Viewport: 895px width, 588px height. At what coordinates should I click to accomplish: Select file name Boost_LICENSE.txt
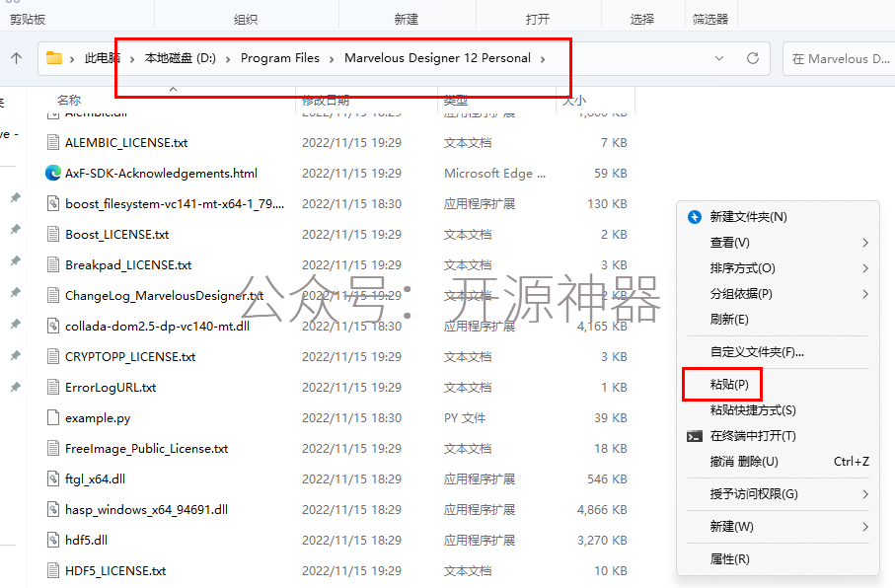point(117,235)
